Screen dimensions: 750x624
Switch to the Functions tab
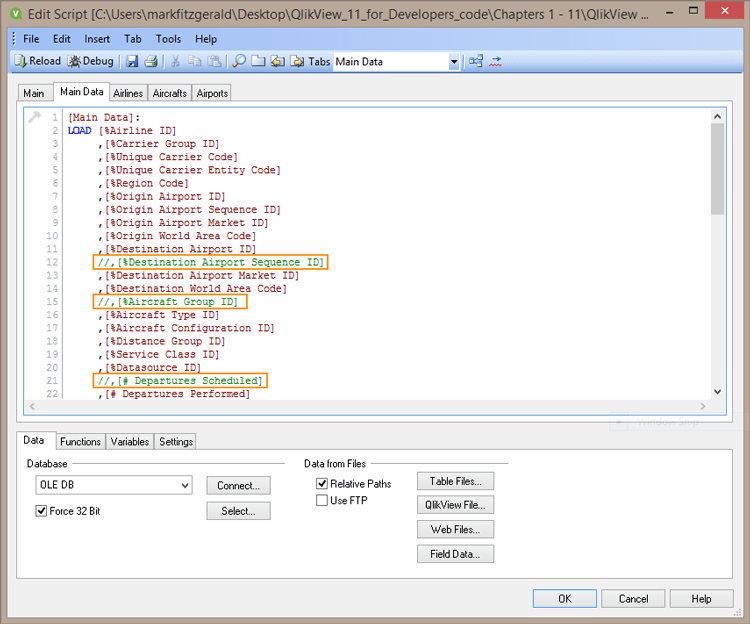[80, 442]
